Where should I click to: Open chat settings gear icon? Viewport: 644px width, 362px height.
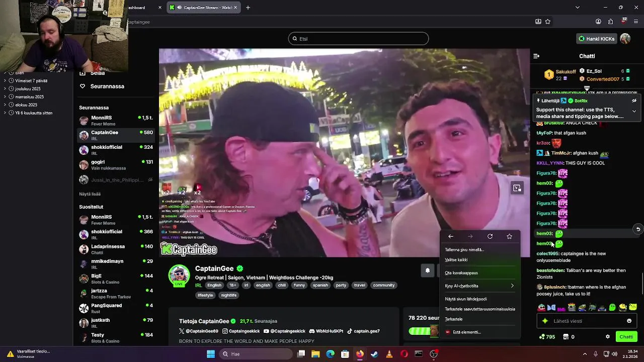[x=607, y=337]
